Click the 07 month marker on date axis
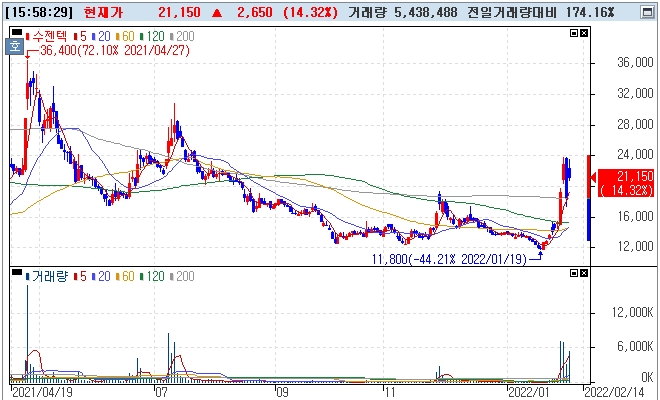 click(161, 393)
